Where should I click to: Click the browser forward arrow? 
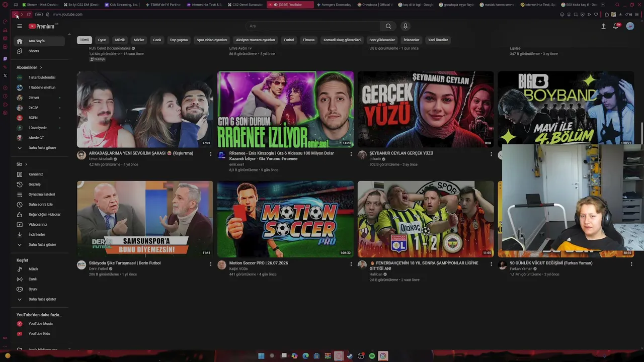(x=22, y=15)
